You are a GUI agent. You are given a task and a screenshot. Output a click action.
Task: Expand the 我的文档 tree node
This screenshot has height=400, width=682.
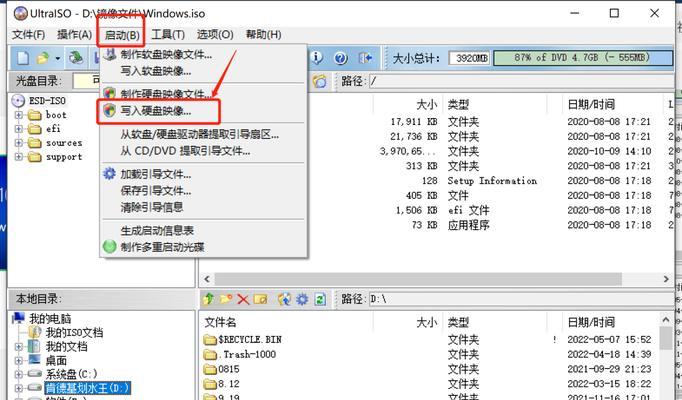point(19,347)
